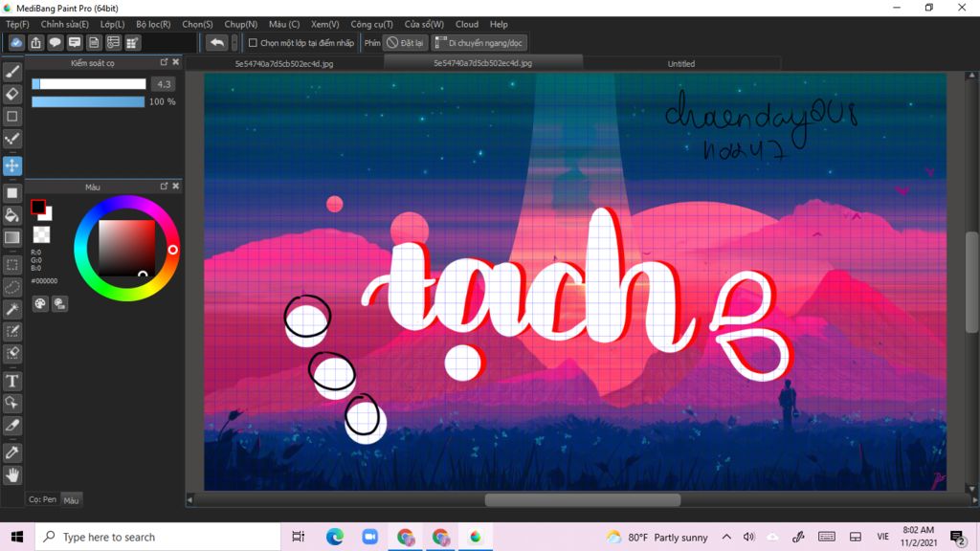
Task: Click the Windows search box
Action: [x=158, y=537]
